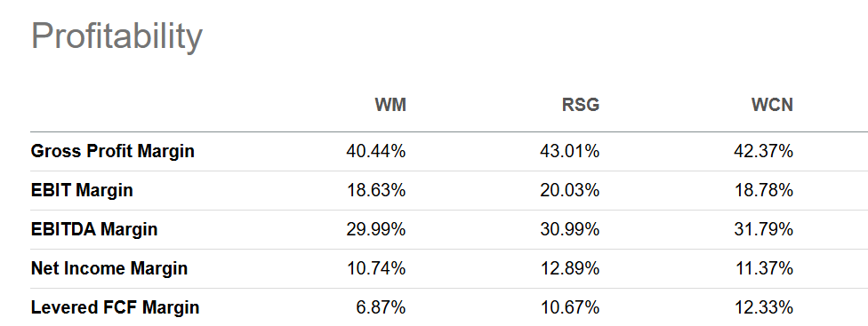Click RSG gross profit margin 43.01%
The height and width of the screenshot is (326, 868).
point(569,151)
